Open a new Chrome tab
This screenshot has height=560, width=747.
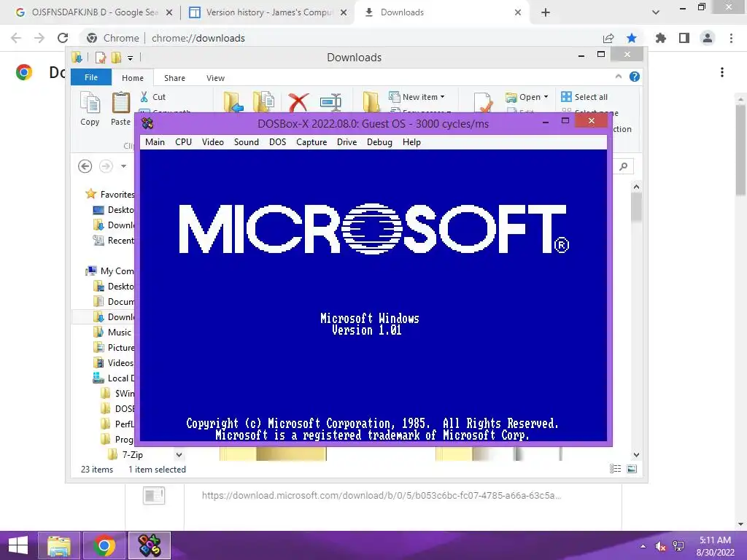(x=546, y=12)
